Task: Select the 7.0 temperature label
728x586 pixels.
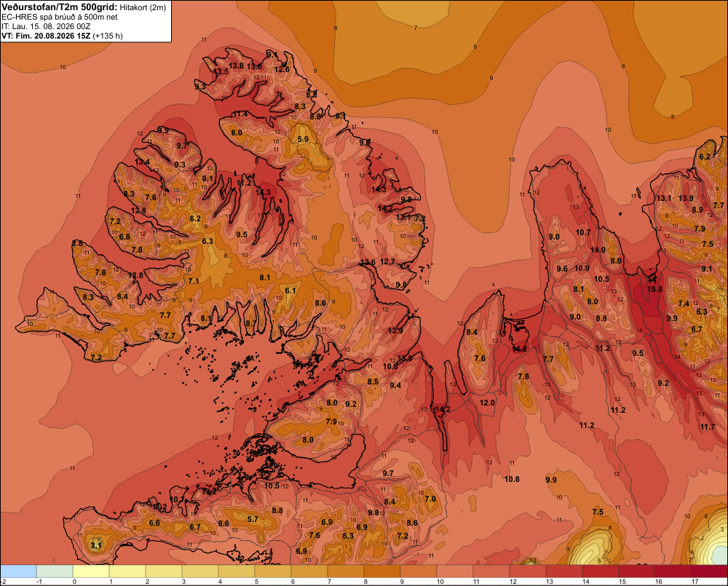Action: click(430, 499)
